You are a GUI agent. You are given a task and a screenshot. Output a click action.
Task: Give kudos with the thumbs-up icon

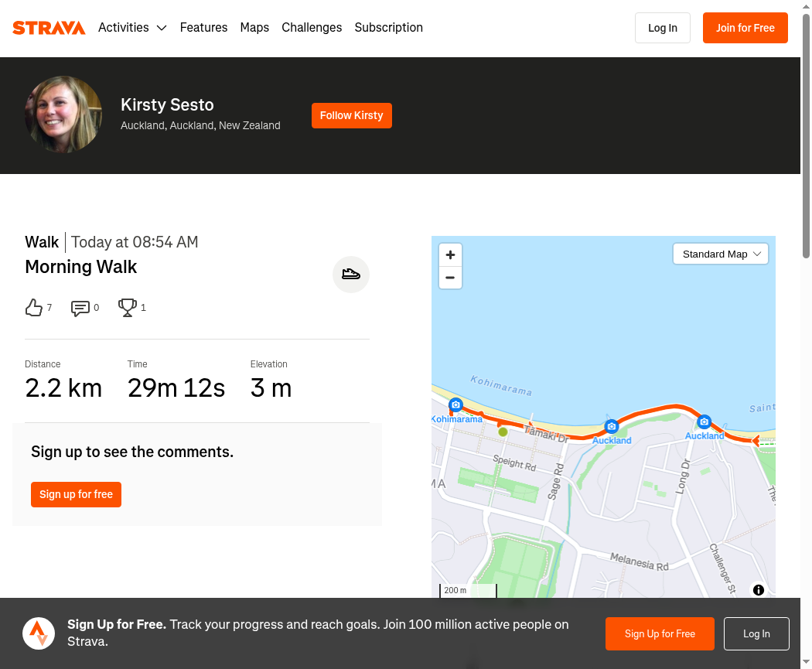tap(34, 308)
